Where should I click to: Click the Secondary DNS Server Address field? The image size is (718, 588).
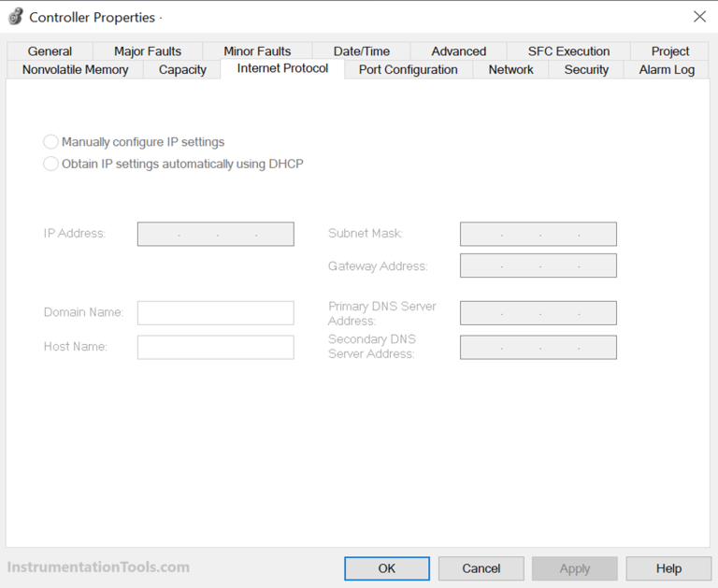click(x=538, y=347)
